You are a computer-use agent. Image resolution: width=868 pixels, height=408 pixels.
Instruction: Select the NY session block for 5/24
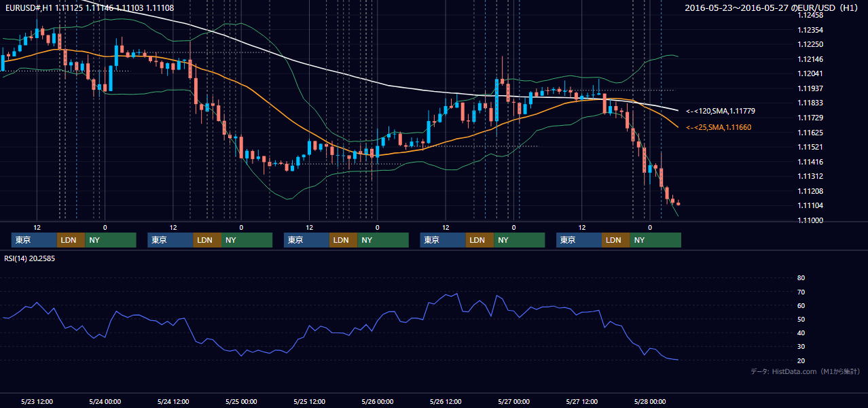pos(247,240)
